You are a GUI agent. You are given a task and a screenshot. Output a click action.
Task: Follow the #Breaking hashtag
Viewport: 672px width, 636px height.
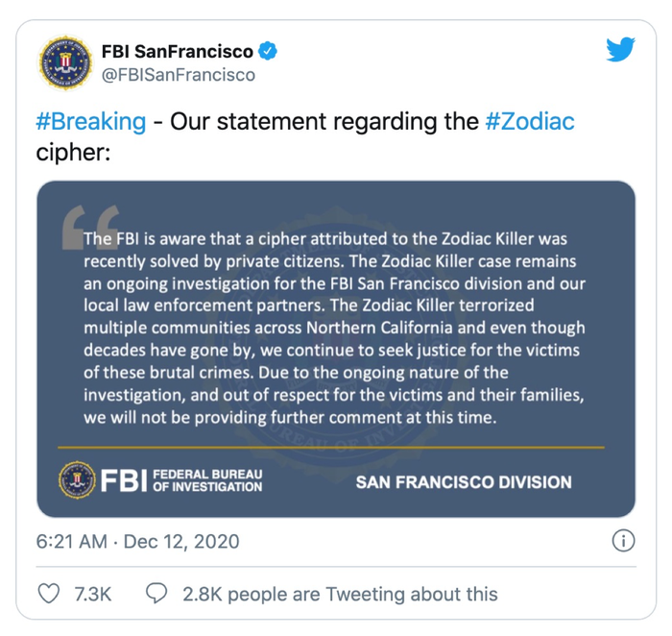tap(90, 122)
